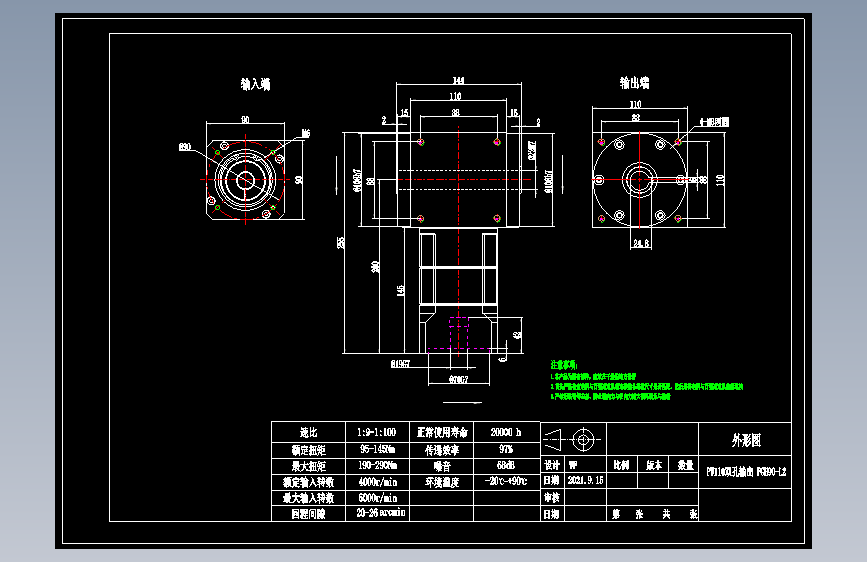Click the 额定输入转数 table cell
Screen dimensions: 867x562
(x=309, y=482)
